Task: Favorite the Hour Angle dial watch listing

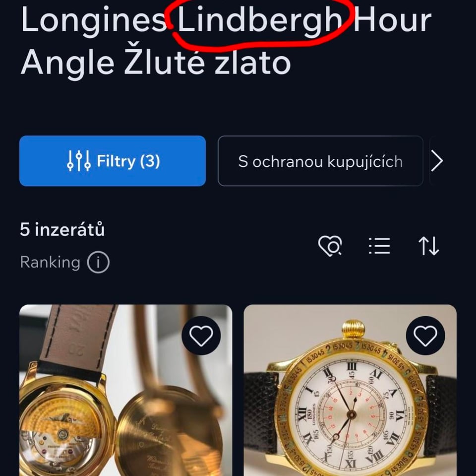Action: tap(425, 336)
